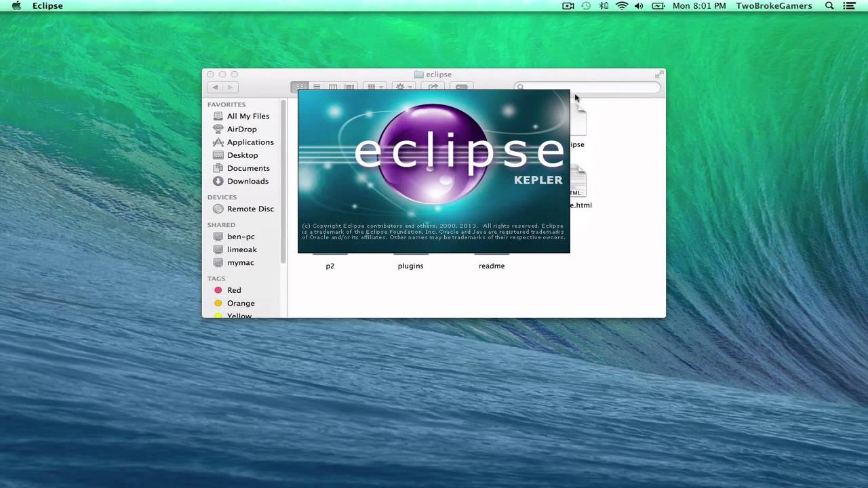Filter by the Yellow tag
The image size is (868, 488).
pos(233,315)
